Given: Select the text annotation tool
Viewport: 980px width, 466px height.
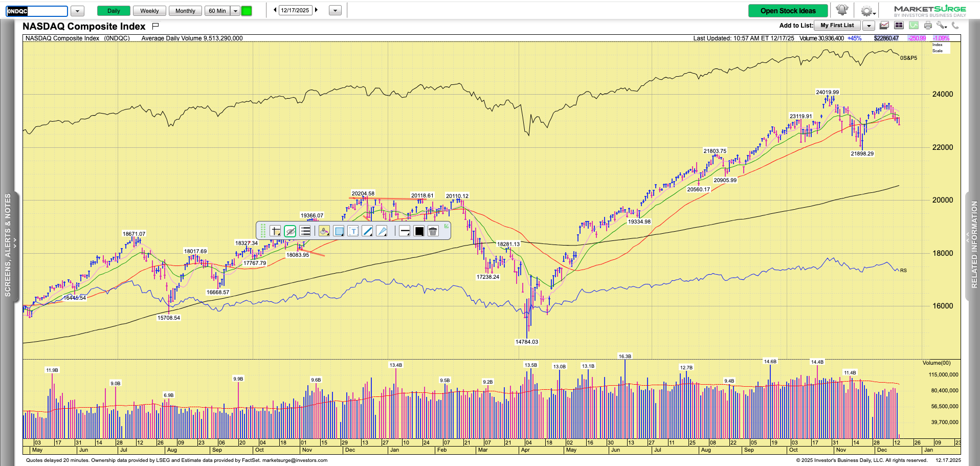Looking at the screenshot, I should [353, 231].
